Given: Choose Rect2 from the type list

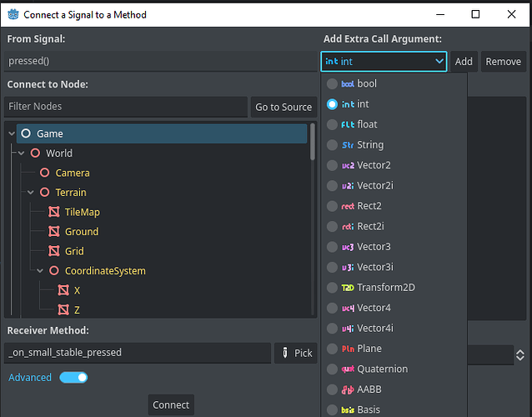Looking at the screenshot, I should (x=369, y=206).
